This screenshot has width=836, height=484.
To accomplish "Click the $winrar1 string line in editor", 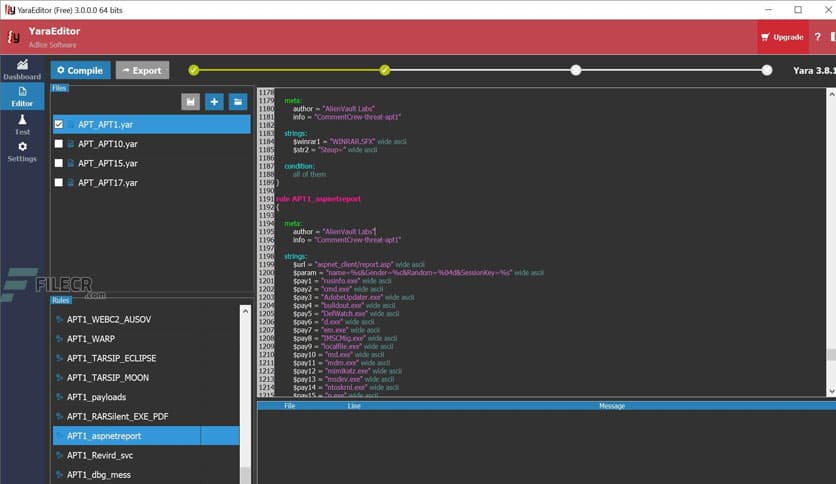I will click(x=349, y=141).
